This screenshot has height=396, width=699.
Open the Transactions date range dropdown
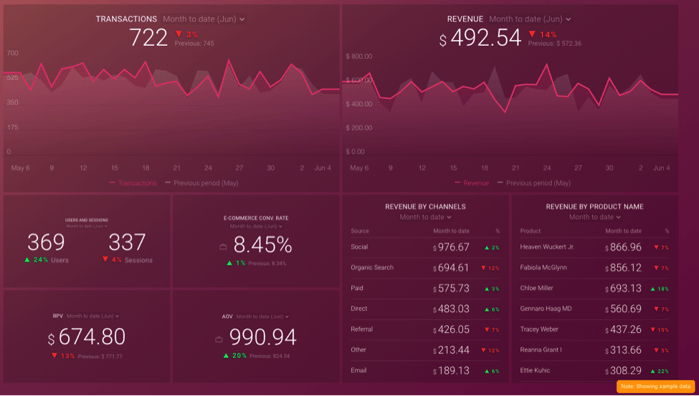click(203, 19)
